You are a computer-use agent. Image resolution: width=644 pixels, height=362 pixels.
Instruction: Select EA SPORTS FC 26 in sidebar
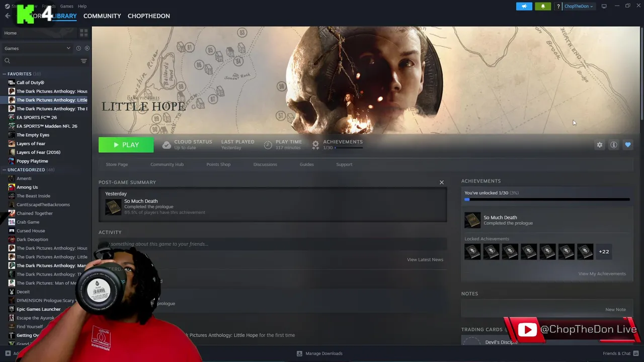coord(37,117)
